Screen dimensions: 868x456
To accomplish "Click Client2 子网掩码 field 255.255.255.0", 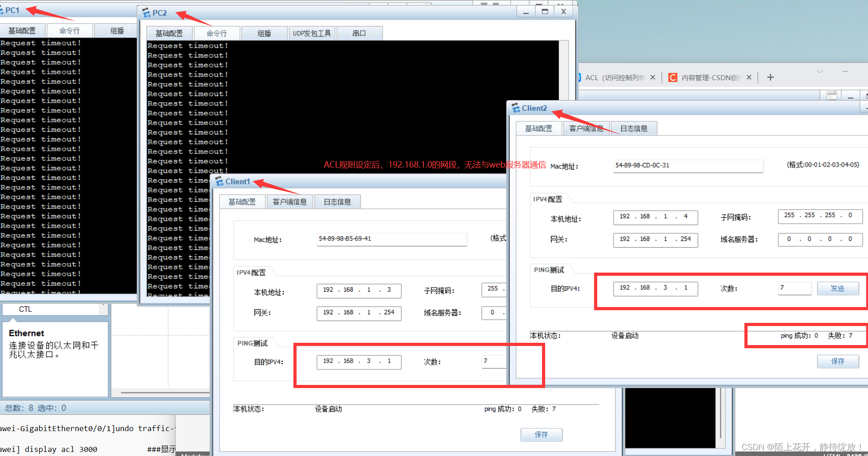I will point(820,216).
